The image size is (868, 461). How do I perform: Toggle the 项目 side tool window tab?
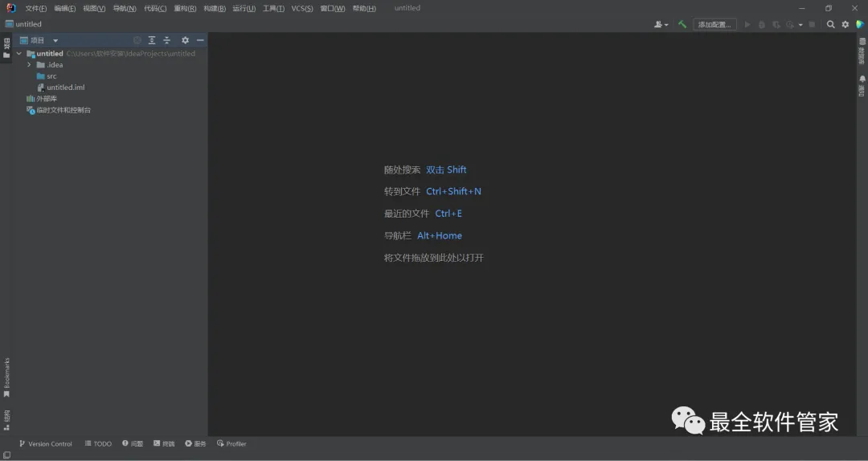(6, 48)
